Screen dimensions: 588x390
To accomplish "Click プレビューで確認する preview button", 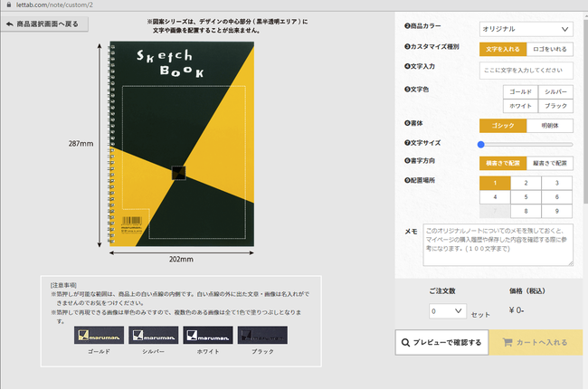I will 442,343.
